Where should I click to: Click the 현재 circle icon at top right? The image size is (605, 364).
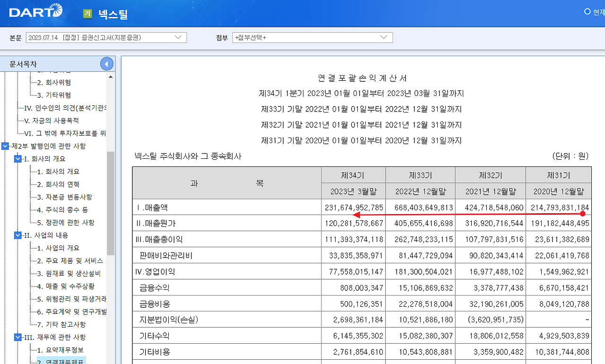coord(588,11)
